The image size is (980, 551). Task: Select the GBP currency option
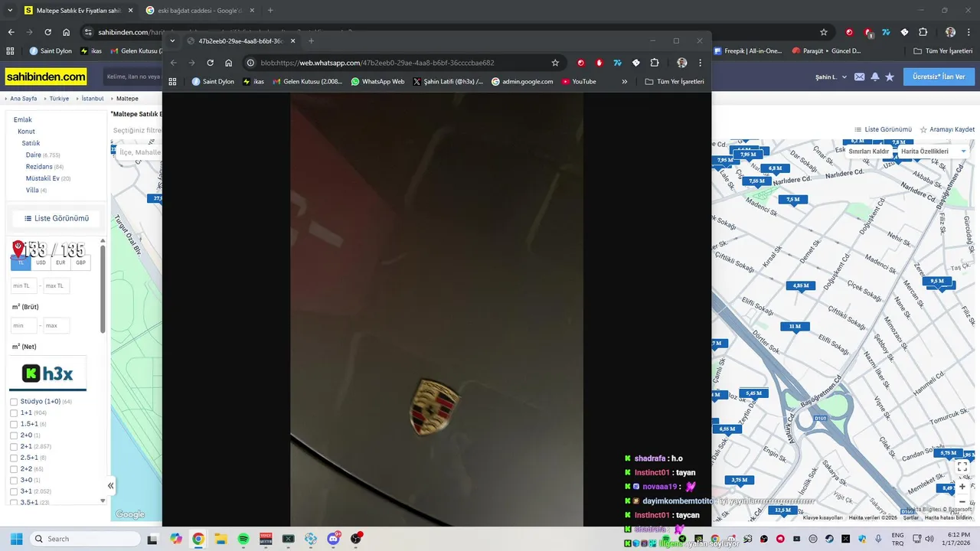click(80, 262)
